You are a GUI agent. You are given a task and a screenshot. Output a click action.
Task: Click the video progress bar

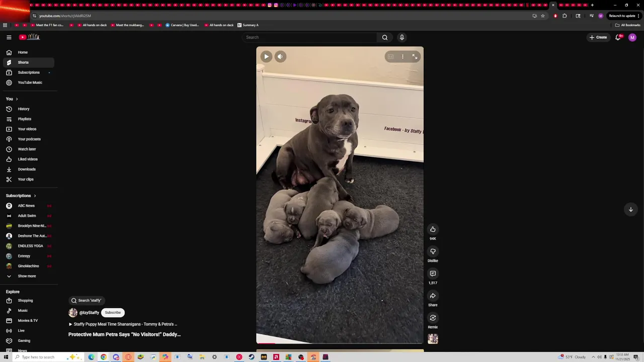click(x=340, y=343)
